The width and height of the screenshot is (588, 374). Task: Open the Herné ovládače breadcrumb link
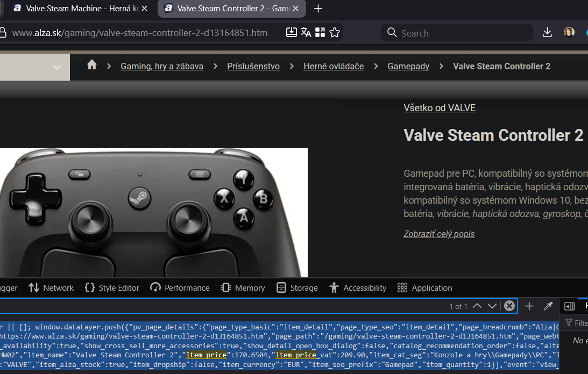[334, 66]
